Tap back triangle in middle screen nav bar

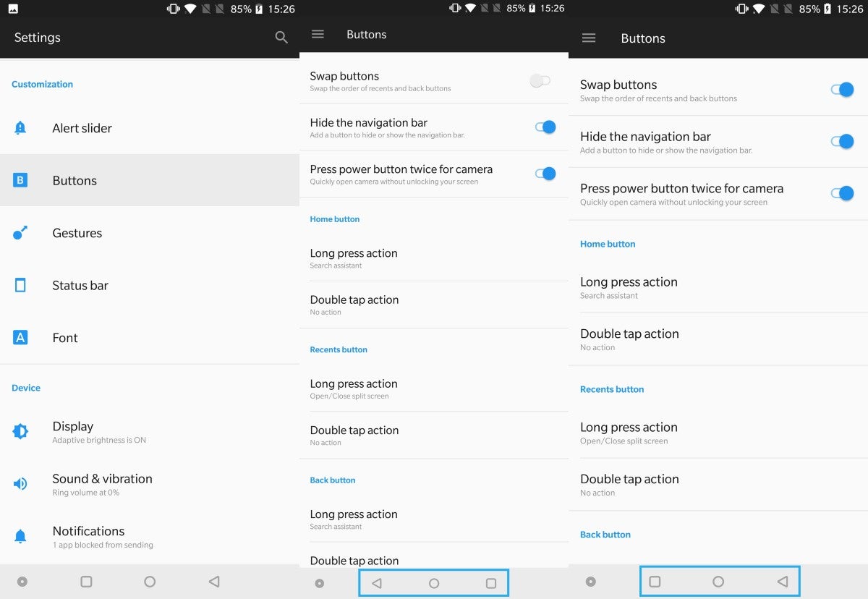(x=376, y=583)
